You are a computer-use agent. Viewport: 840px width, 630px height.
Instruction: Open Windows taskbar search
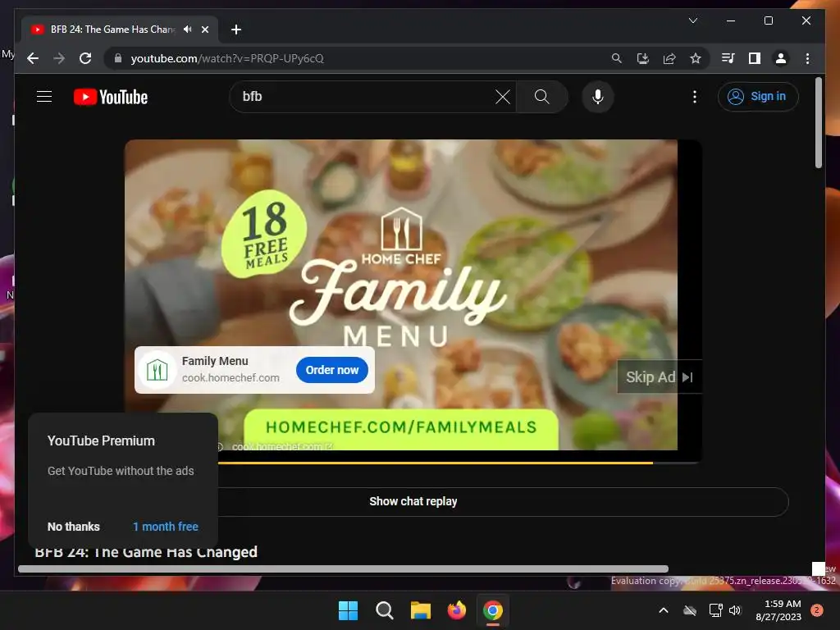point(384,610)
